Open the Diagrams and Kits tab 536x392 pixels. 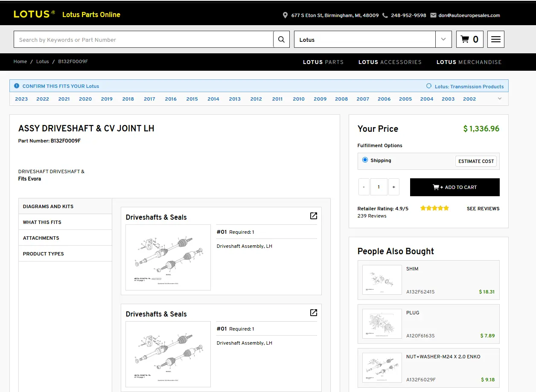coord(65,206)
